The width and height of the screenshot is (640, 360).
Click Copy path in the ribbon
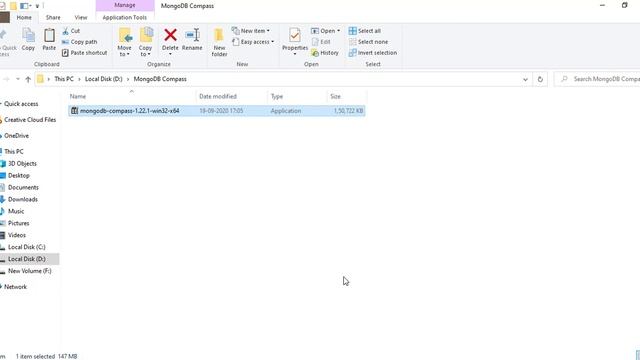tap(80, 42)
